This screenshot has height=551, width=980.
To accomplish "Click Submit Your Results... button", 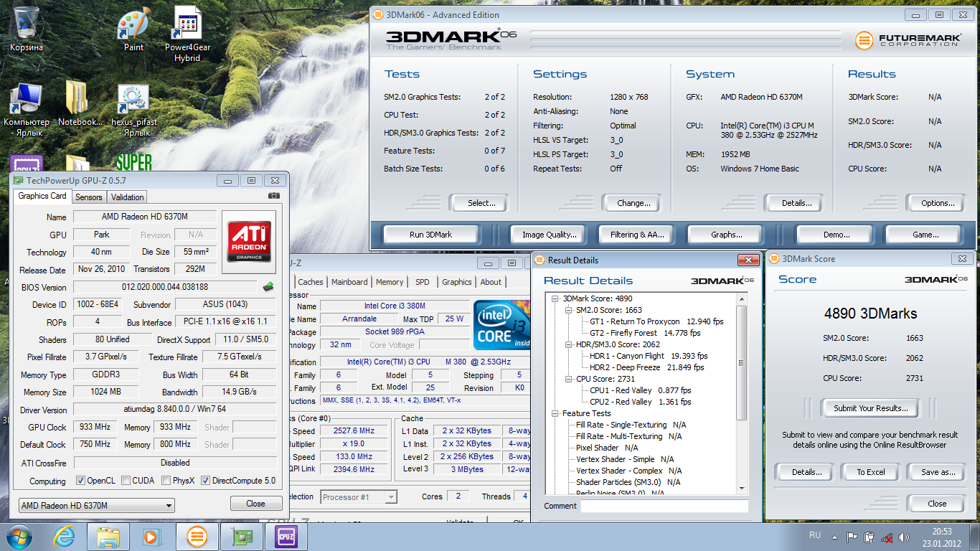I will (x=870, y=408).
